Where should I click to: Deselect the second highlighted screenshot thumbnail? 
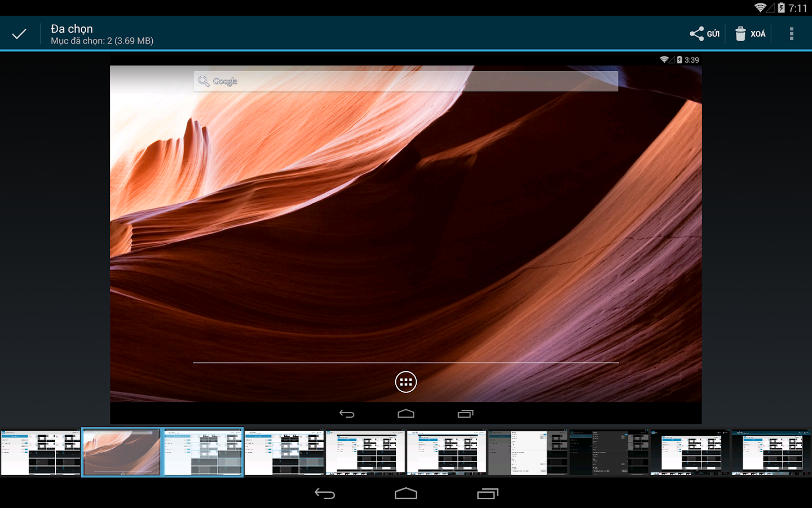[203, 452]
